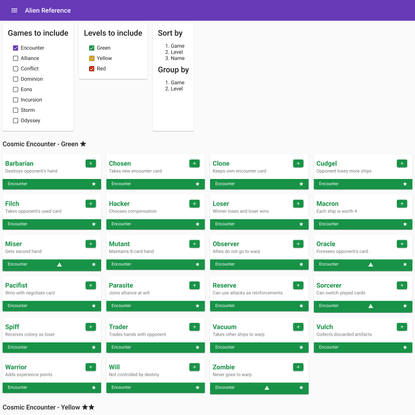Expand the Hacker card plus button

pos(194,203)
